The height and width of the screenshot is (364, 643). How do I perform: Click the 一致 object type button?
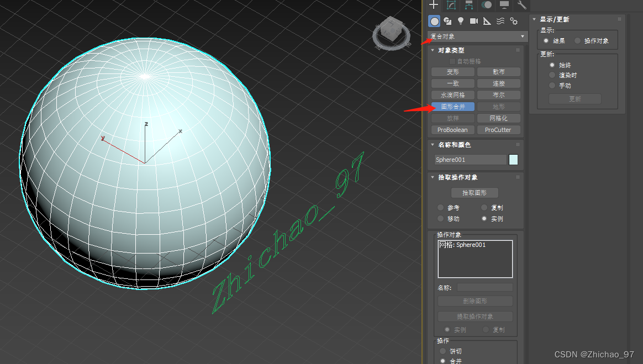(x=453, y=83)
